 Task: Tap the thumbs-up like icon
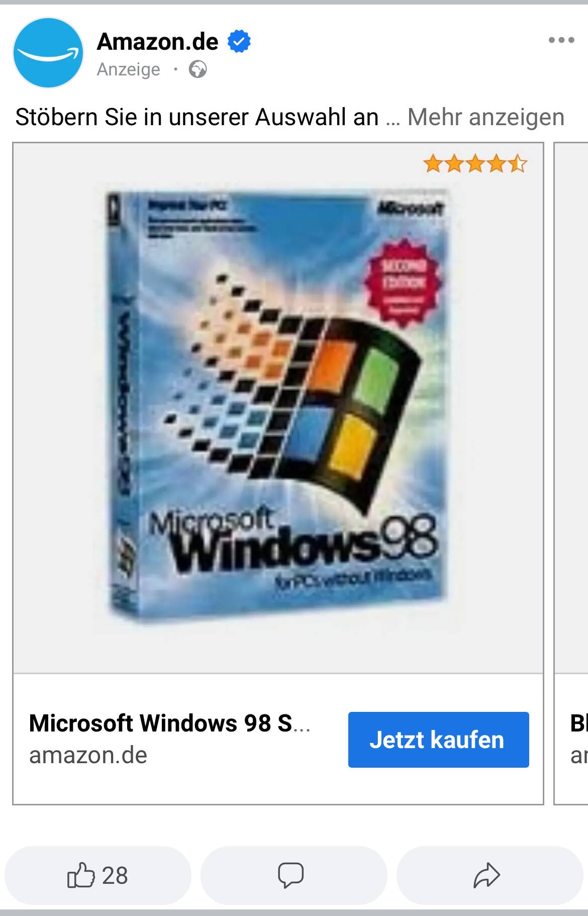pos(81,875)
